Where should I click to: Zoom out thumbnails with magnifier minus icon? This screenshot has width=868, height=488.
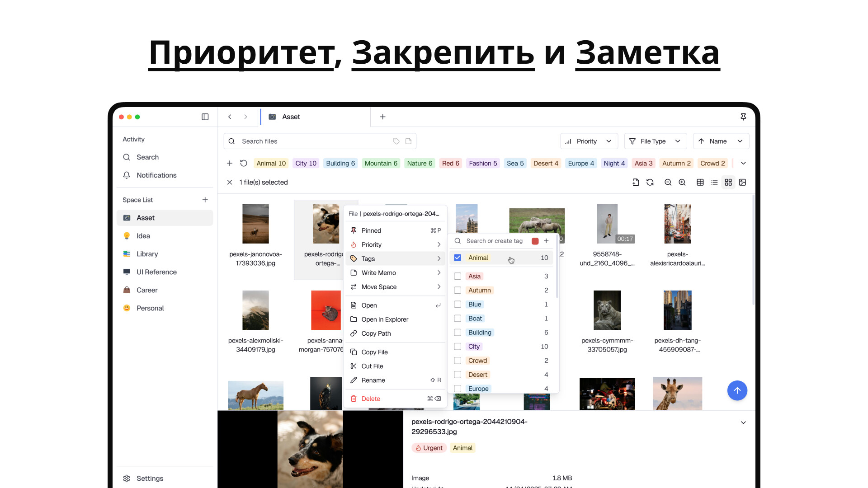coord(668,183)
